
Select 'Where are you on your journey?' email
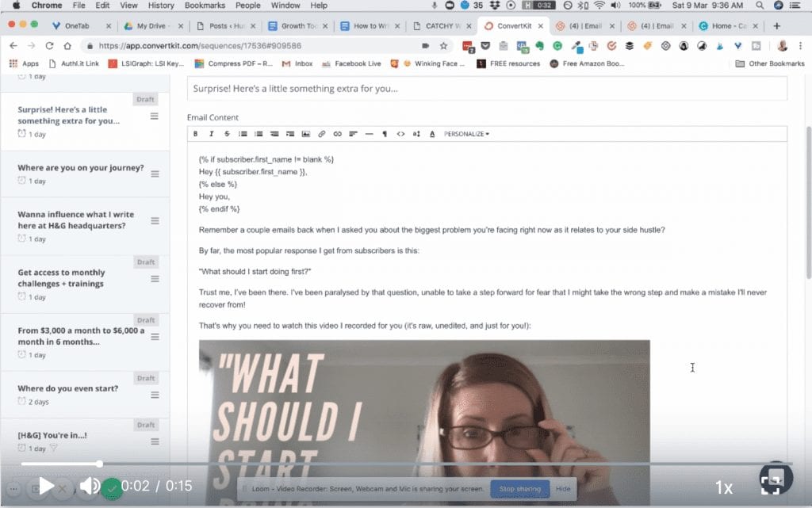[86, 174]
